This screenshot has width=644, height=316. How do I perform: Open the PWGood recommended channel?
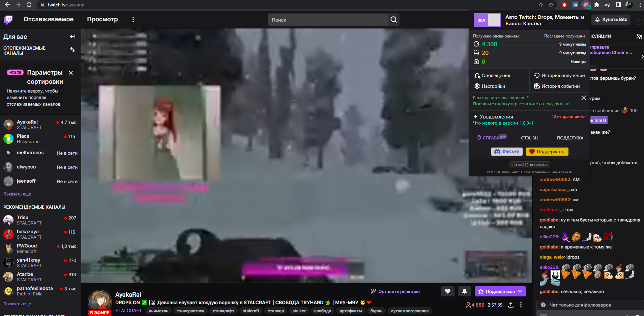40,248
